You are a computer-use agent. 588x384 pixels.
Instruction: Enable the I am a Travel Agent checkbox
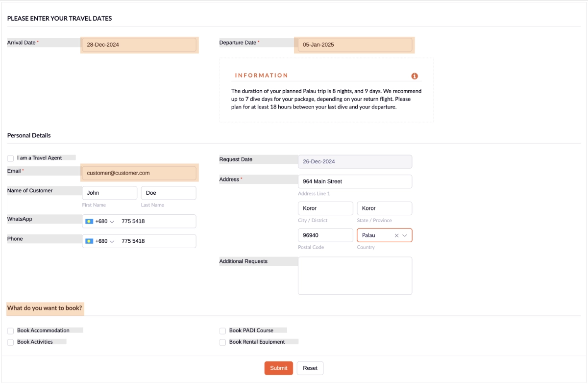click(10, 158)
